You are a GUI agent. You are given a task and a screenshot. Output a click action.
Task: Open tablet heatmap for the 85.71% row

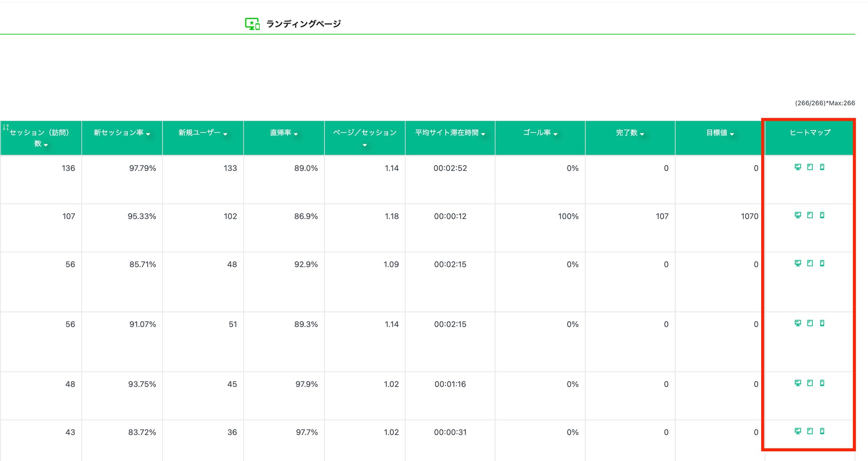tap(810, 263)
